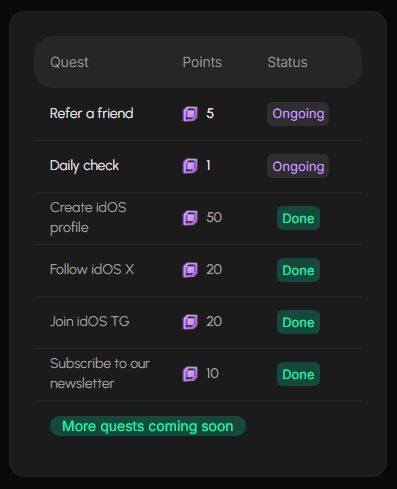Viewport: 397px width, 489px height.
Task: Click the points icon for Join idOS TG
Action: (190, 322)
